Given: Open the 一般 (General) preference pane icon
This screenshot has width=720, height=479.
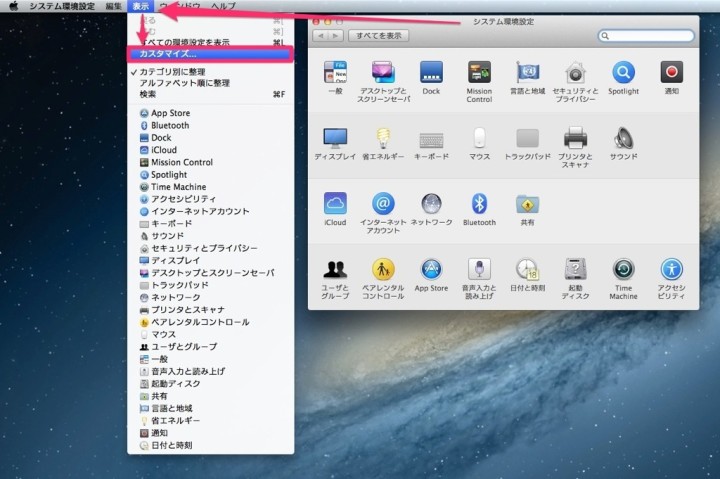Looking at the screenshot, I should [335, 73].
